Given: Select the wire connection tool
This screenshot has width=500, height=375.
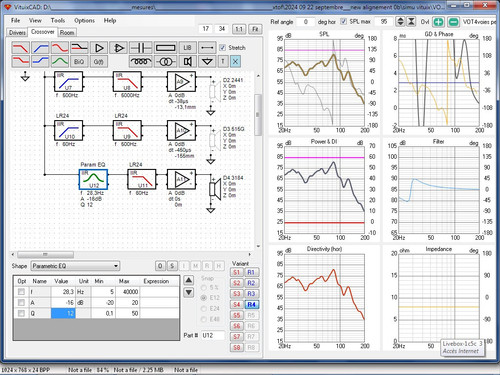Looking at the screenshot, I should [x=207, y=48].
